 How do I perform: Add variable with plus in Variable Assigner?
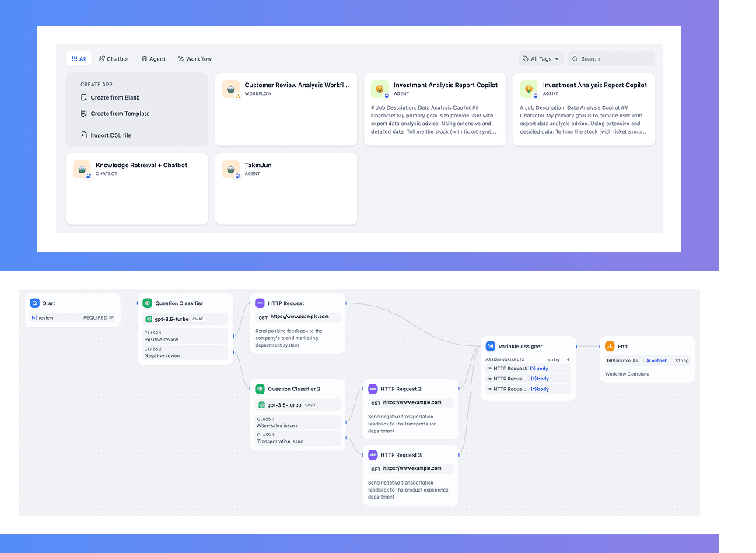point(568,359)
